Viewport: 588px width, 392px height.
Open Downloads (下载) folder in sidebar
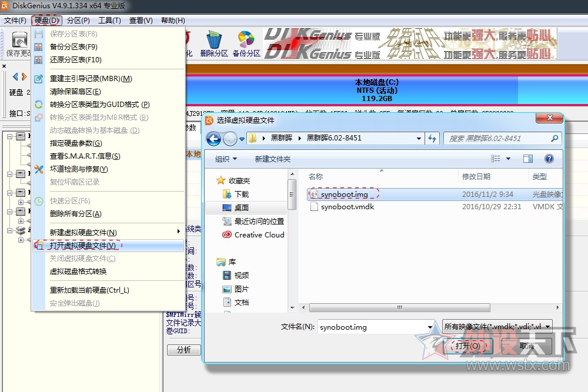pos(236,194)
